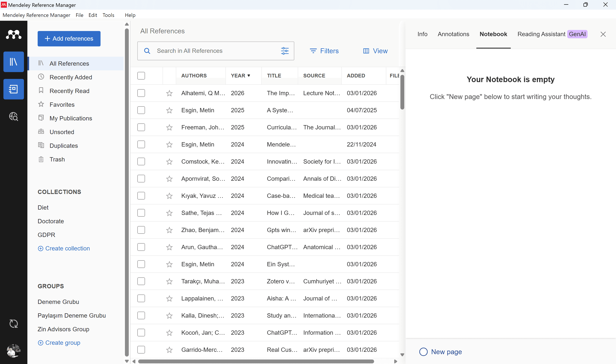Open the Edit menu

(x=93, y=15)
